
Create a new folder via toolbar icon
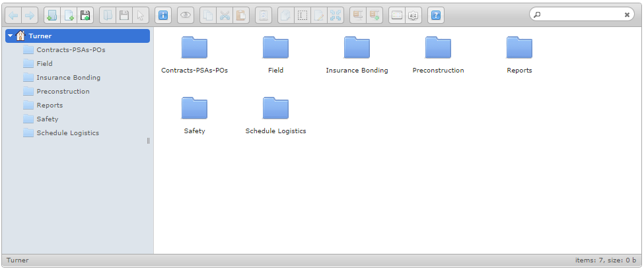pos(52,16)
